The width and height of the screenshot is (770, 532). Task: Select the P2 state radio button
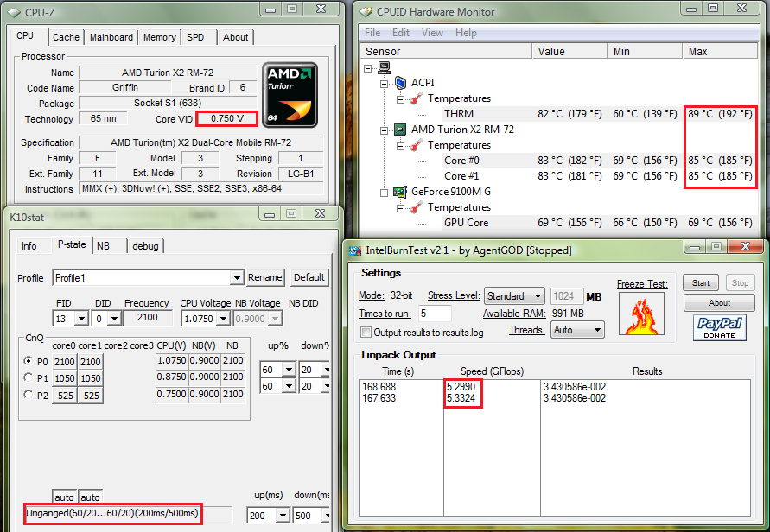(x=29, y=395)
